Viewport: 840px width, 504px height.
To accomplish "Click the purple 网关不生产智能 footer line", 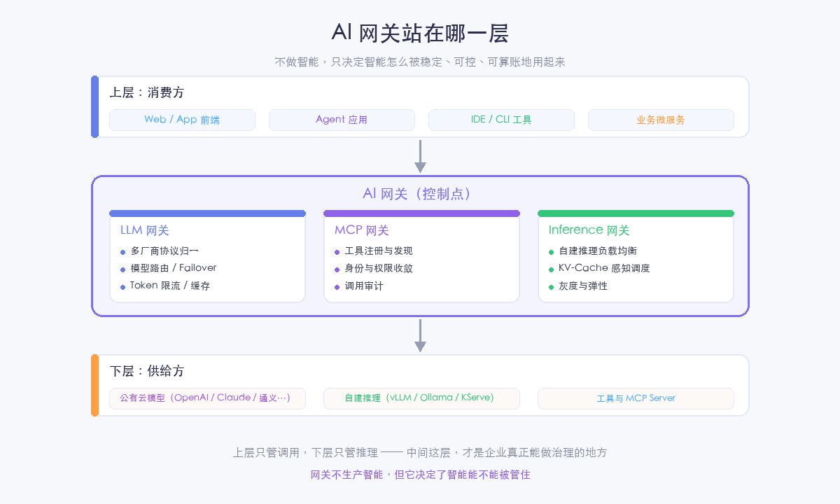I will click(420, 475).
